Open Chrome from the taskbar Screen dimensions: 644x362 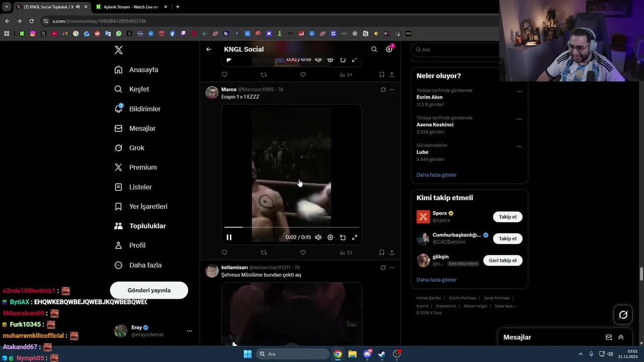[x=338, y=354]
